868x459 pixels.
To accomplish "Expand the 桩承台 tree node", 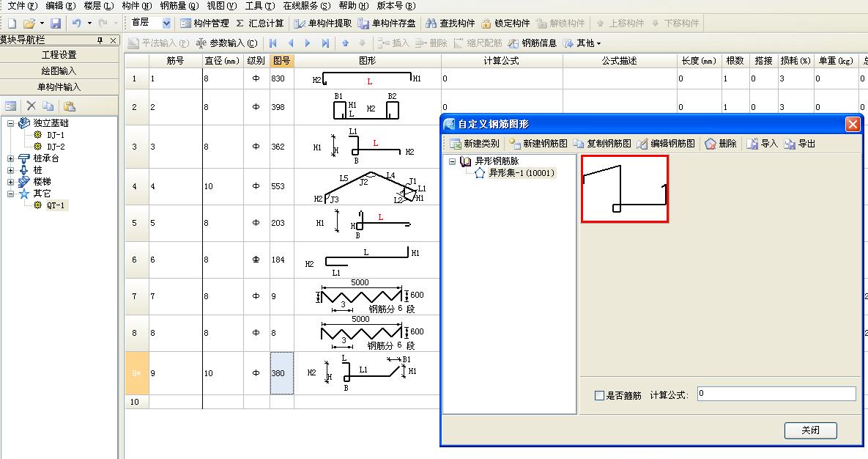I will tap(10, 158).
